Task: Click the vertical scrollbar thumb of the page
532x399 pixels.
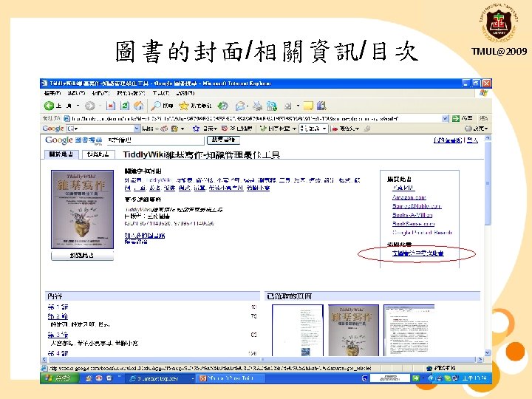Action: (x=488, y=183)
